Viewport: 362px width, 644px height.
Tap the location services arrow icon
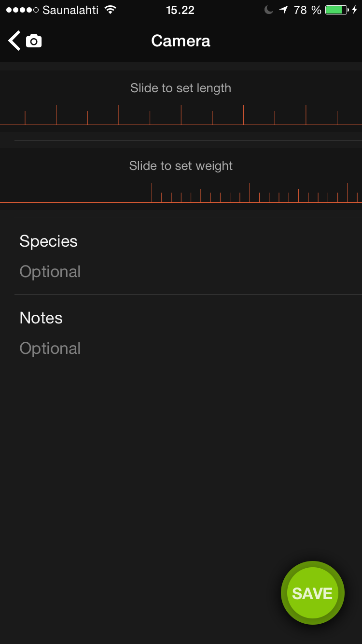click(283, 10)
